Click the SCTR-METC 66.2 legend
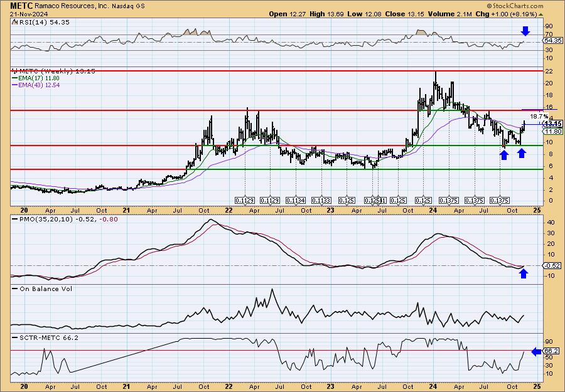Viewport: 565px width, 392px height. click(x=45, y=337)
